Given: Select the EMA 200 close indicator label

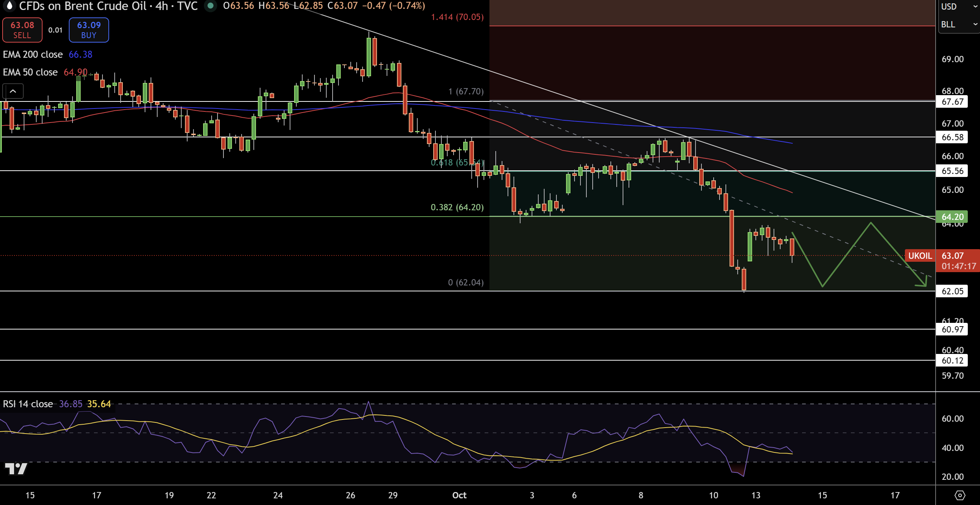Looking at the screenshot, I should click(33, 54).
